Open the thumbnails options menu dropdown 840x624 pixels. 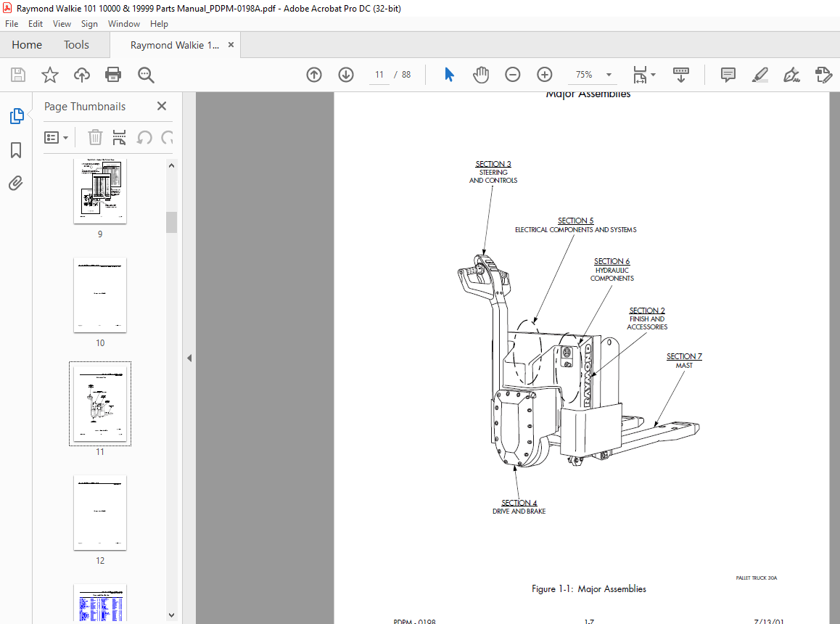[57, 138]
